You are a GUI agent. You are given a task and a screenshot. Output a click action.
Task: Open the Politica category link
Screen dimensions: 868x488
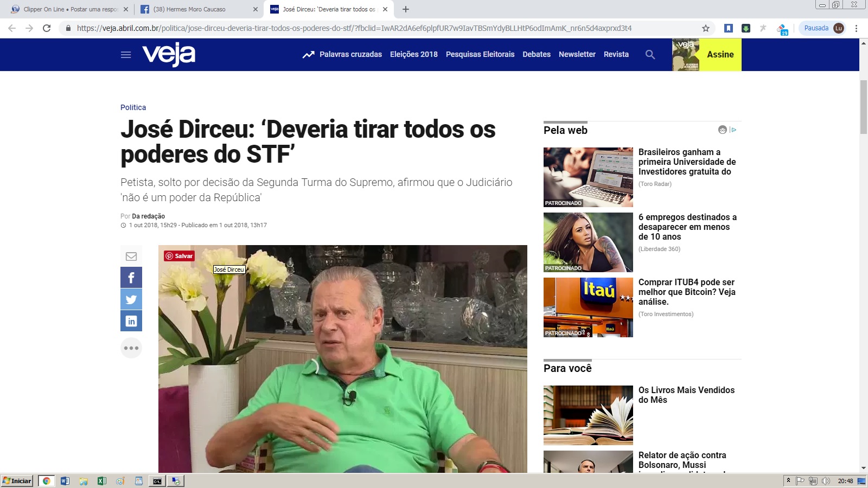pyautogui.click(x=133, y=107)
